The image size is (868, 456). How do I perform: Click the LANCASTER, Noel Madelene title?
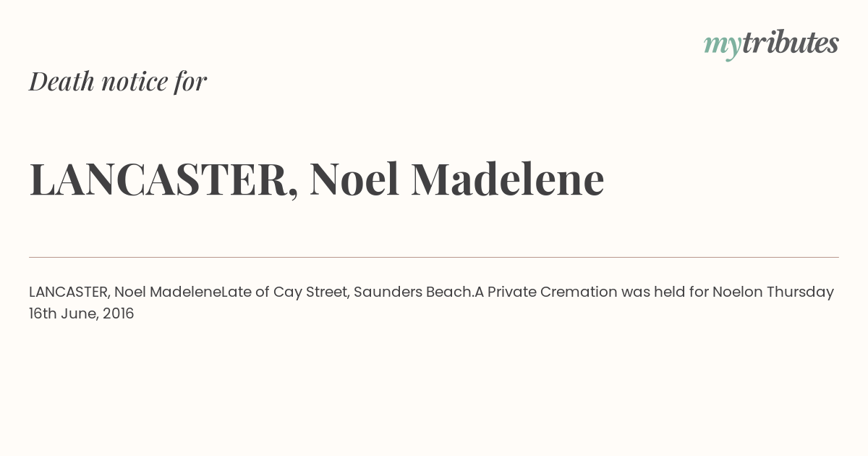(x=317, y=179)
